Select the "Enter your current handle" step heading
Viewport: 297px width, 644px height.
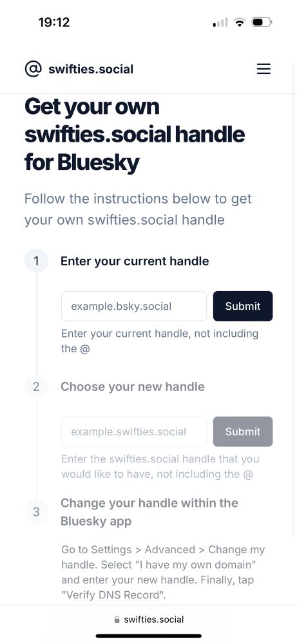point(135,261)
